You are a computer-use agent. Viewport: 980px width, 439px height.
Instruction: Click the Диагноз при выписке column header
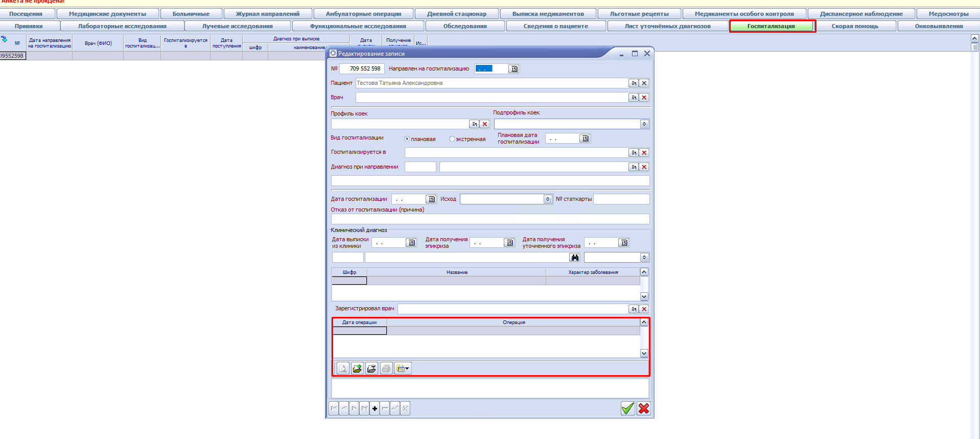click(x=296, y=39)
